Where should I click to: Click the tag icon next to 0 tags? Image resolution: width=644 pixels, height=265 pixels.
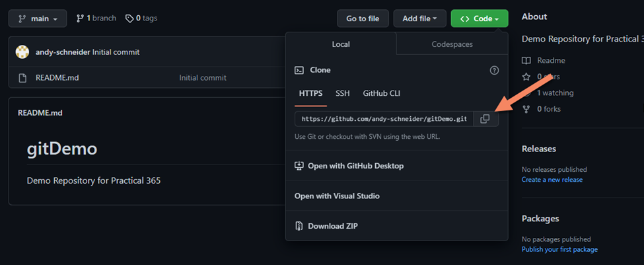pyautogui.click(x=129, y=19)
